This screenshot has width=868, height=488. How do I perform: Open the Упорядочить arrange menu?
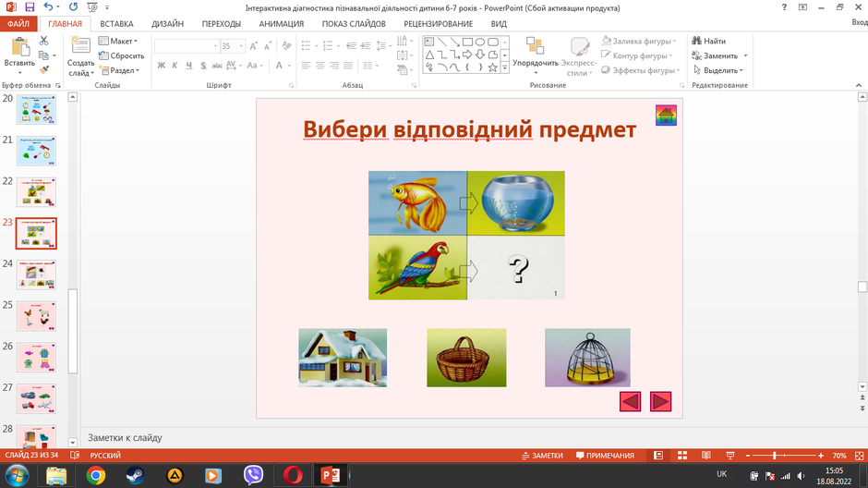coord(535,56)
